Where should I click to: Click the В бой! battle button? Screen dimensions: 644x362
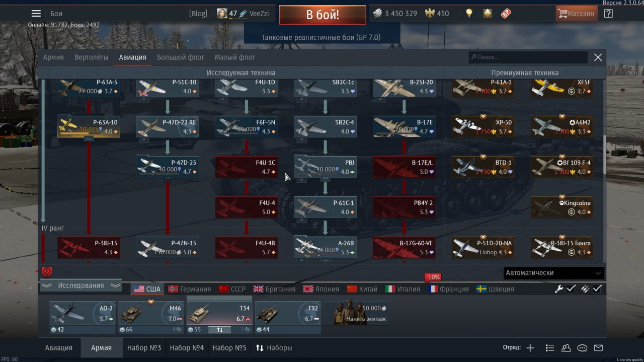pos(323,15)
